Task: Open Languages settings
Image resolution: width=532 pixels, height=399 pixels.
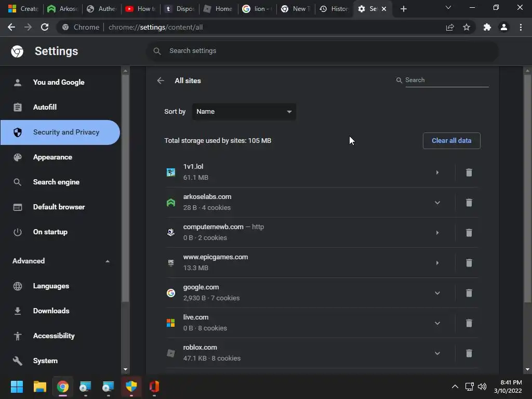Action: click(x=60, y=286)
